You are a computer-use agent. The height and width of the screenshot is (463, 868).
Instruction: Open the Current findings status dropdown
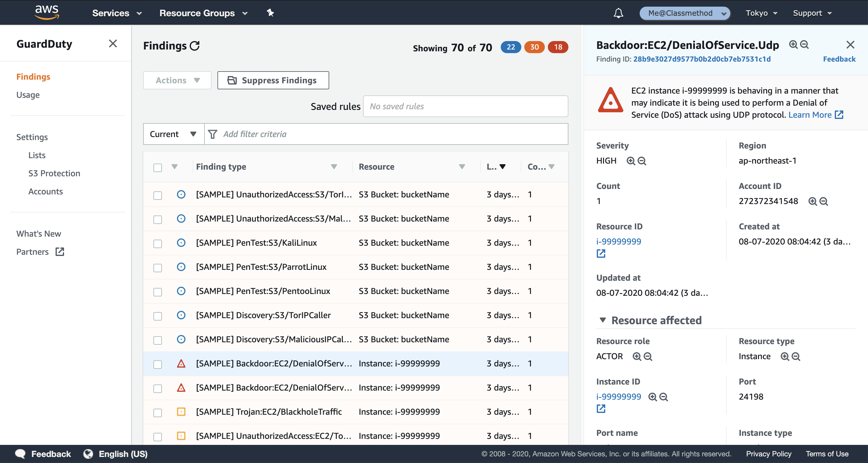[x=174, y=134]
